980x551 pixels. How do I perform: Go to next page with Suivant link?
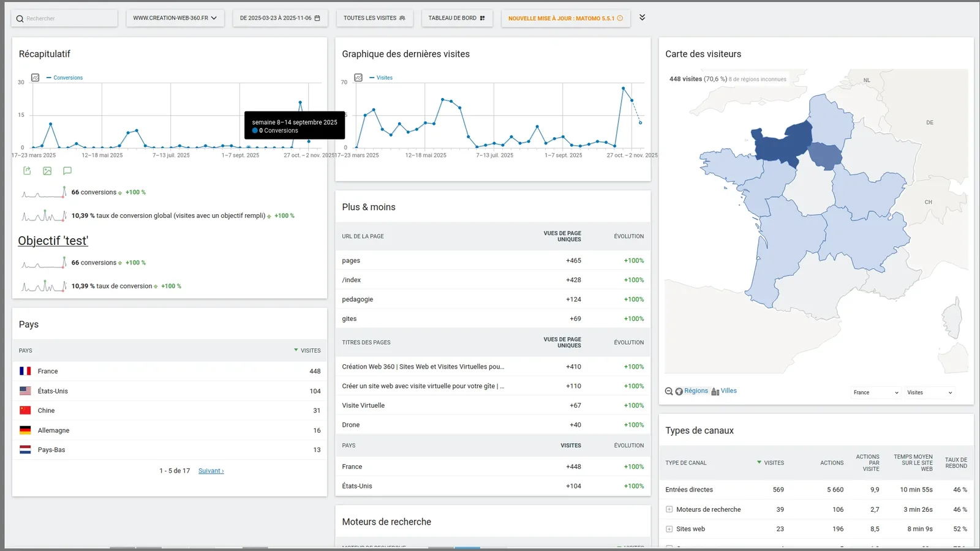[211, 471]
